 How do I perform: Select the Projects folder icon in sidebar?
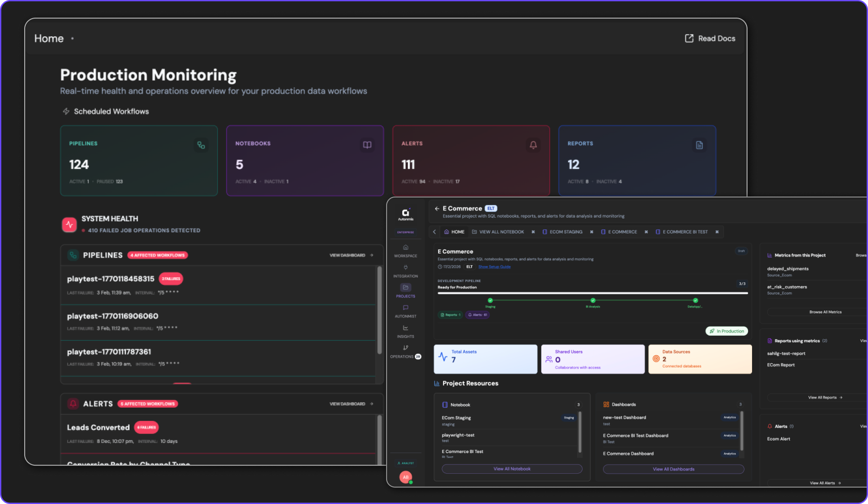(x=405, y=287)
